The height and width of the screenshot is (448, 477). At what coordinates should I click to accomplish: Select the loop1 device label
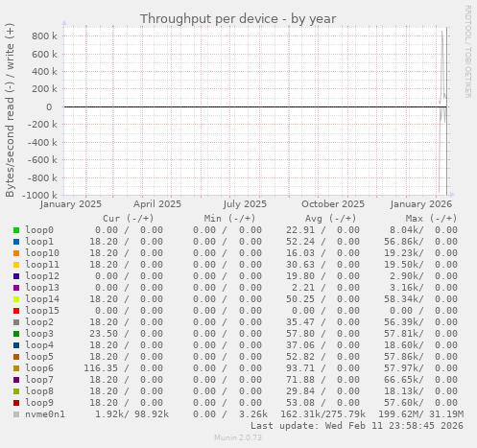(x=39, y=242)
